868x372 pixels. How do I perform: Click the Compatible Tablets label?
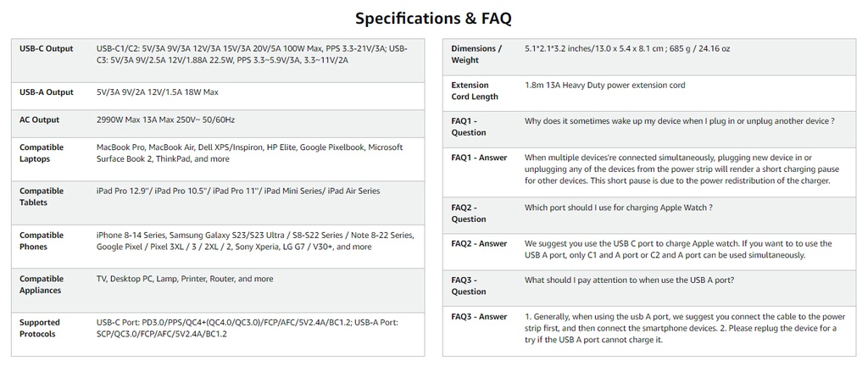coord(42,197)
